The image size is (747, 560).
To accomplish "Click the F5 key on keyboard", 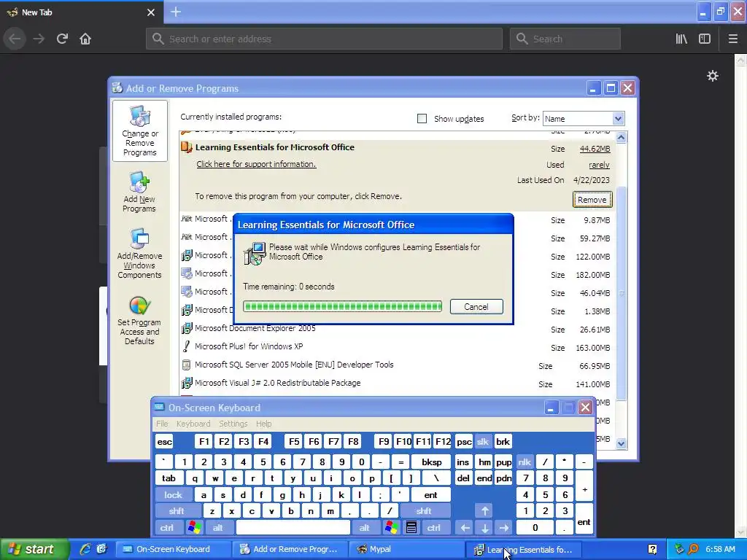I will [x=294, y=441].
